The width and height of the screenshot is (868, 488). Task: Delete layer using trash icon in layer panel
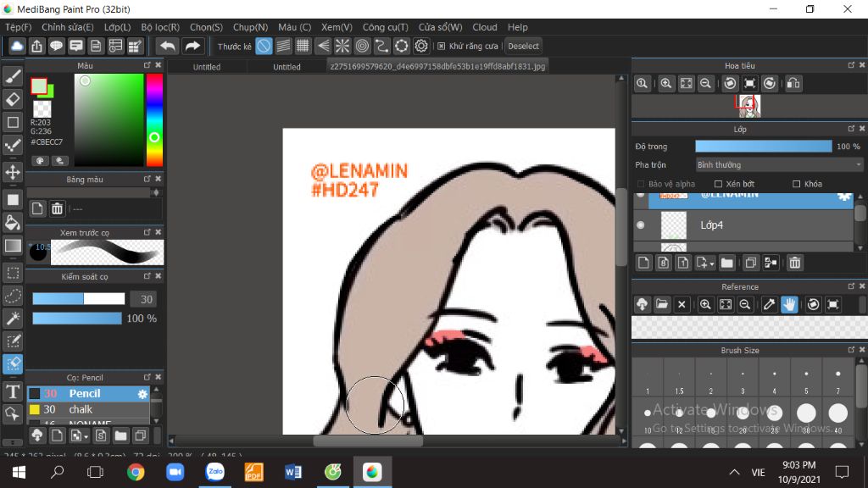[x=794, y=263]
